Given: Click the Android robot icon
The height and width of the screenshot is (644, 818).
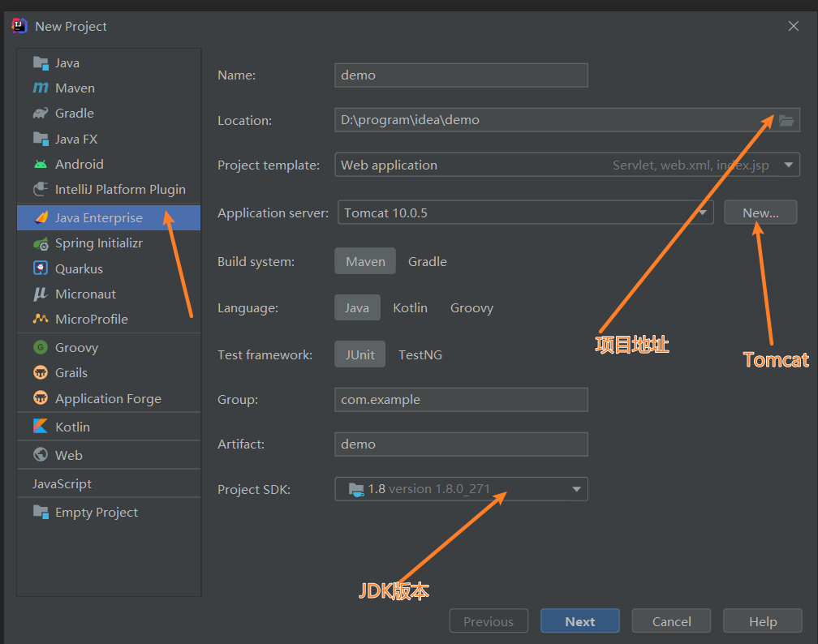Looking at the screenshot, I should coord(41,165).
